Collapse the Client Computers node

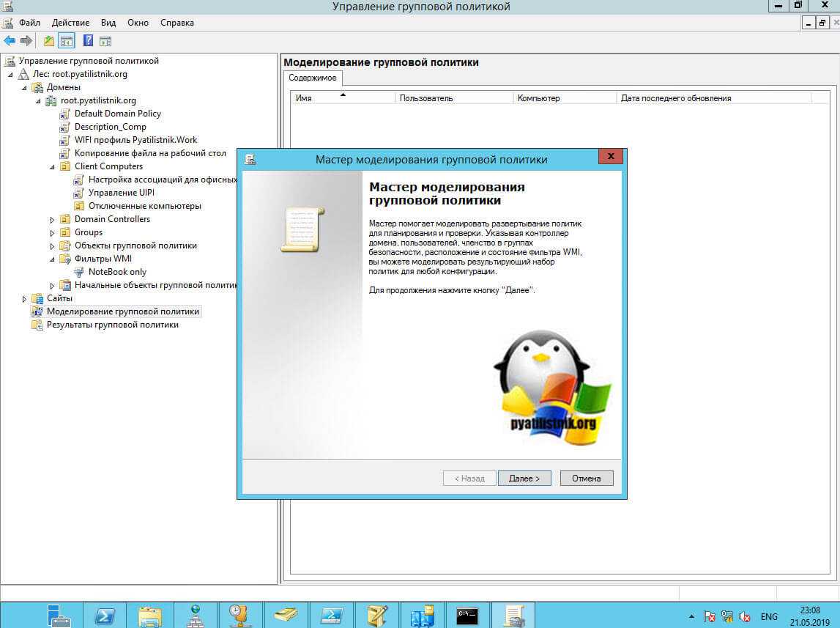point(52,166)
